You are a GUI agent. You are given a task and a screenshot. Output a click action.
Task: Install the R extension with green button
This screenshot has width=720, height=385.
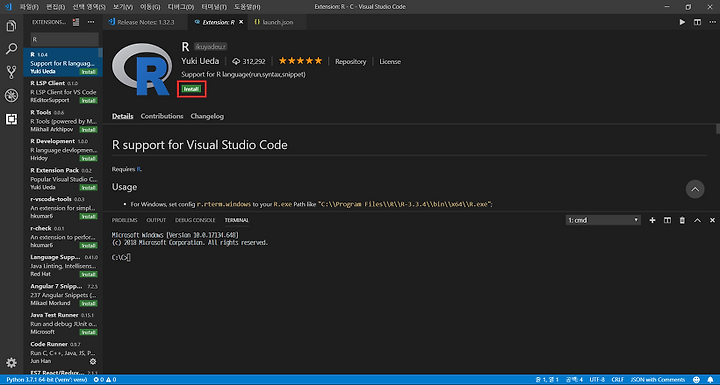tap(191, 89)
